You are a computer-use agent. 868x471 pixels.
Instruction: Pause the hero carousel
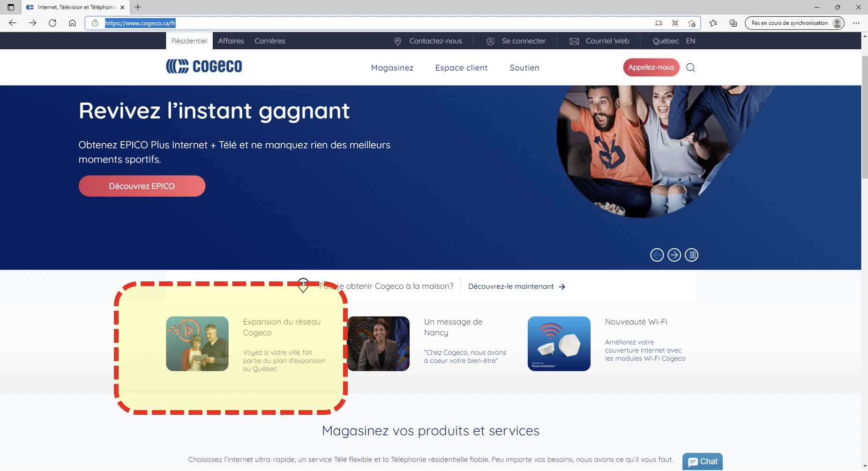[x=691, y=255]
